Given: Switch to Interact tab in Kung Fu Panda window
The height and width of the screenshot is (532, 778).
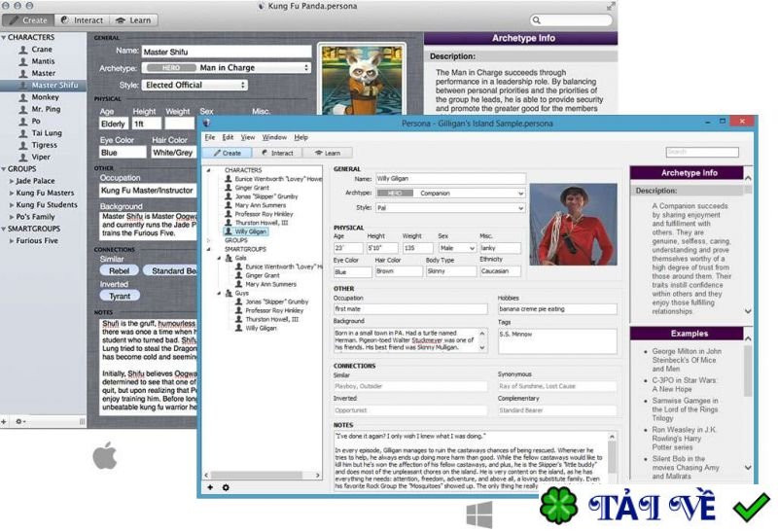Looking at the screenshot, I should coord(82,20).
